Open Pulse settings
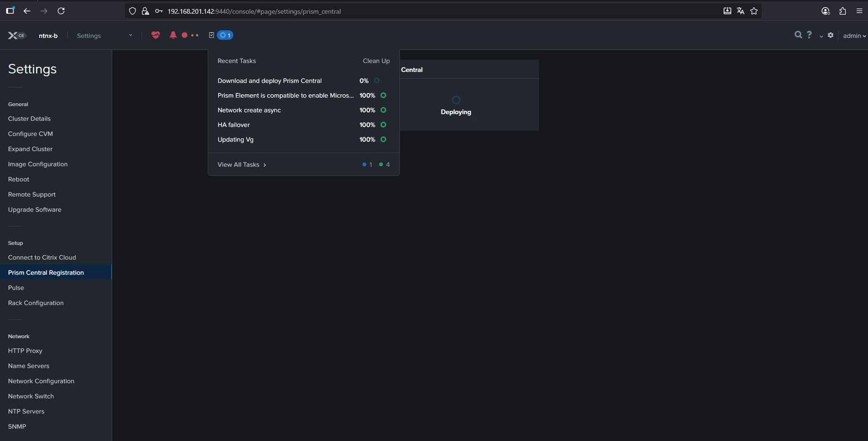Viewport: 868px width, 441px height. 16,288
